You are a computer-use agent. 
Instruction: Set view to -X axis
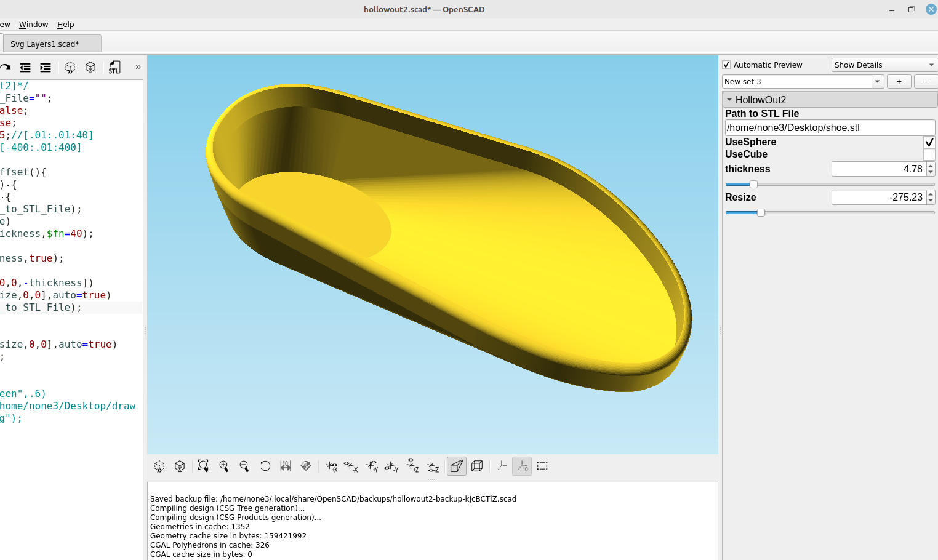(x=351, y=466)
